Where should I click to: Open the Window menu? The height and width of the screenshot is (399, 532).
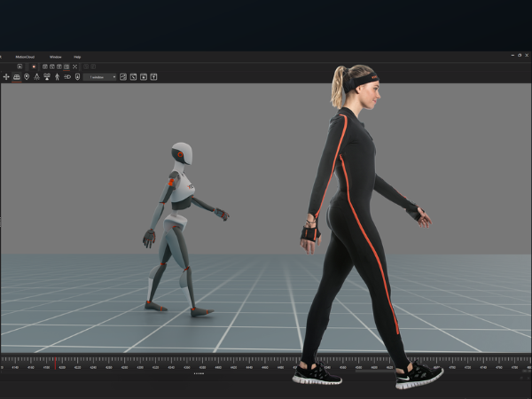coord(56,57)
